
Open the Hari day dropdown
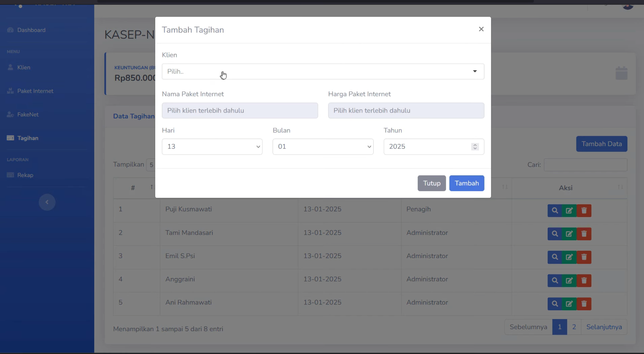pyautogui.click(x=212, y=146)
